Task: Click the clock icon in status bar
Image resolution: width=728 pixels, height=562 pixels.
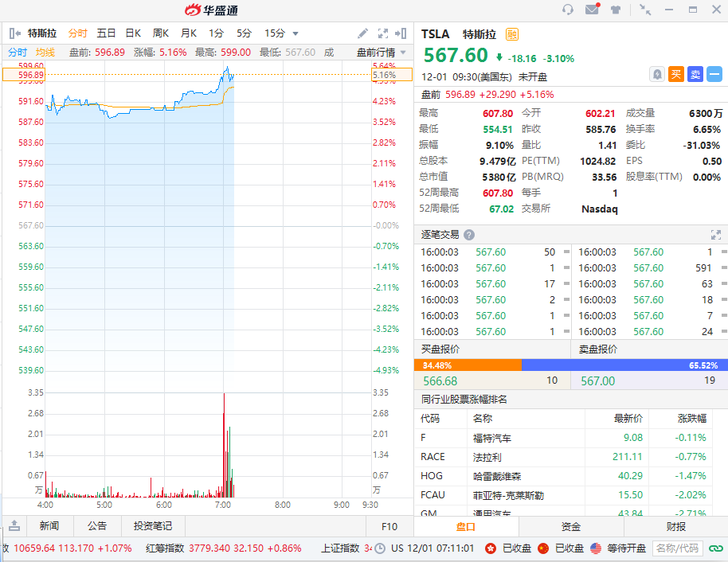Action: [380, 548]
